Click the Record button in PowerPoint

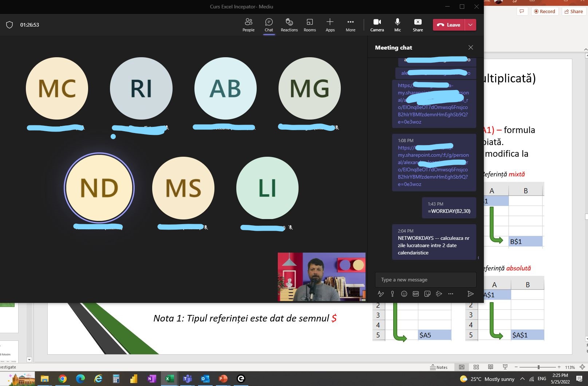[x=544, y=11]
